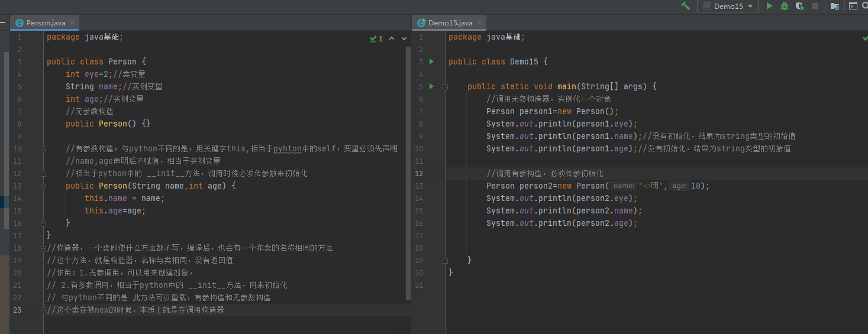
Task: Collapse trailing comment fold at Person.java line 18
Action: coord(43,248)
